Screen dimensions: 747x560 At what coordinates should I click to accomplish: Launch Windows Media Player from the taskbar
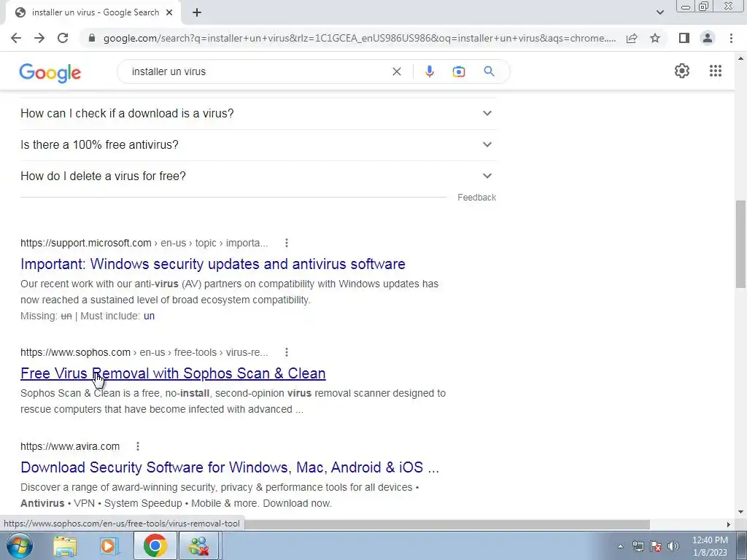[x=109, y=545]
